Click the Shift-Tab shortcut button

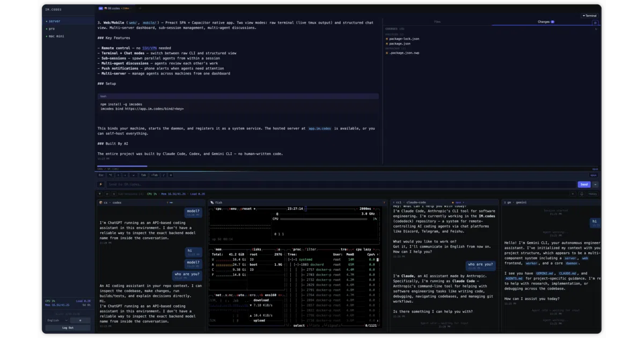(155, 175)
